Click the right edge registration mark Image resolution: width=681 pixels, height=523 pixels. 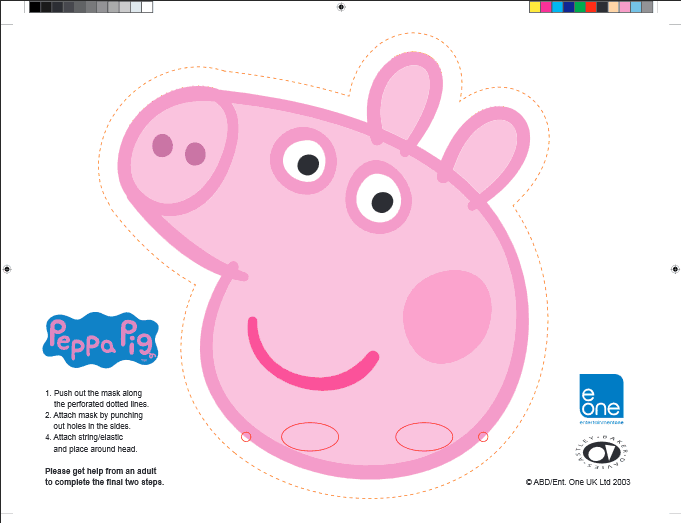[x=674, y=269]
